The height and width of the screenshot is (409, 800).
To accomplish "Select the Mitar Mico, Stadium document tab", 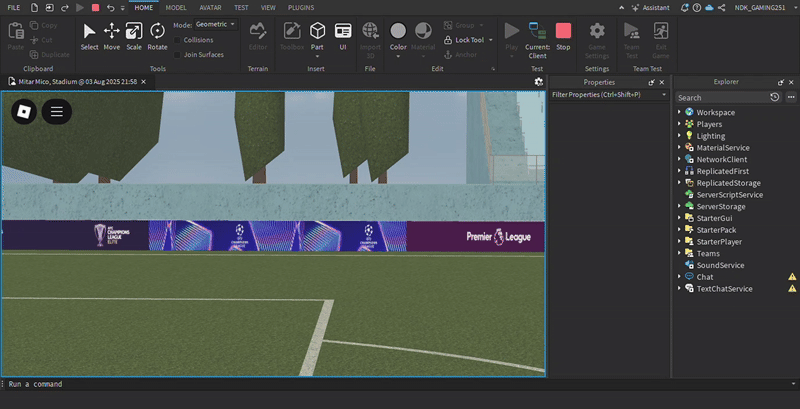I will coord(77,82).
